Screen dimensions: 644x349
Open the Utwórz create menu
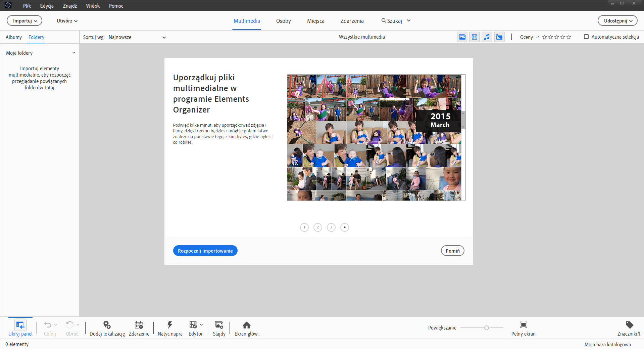click(67, 21)
